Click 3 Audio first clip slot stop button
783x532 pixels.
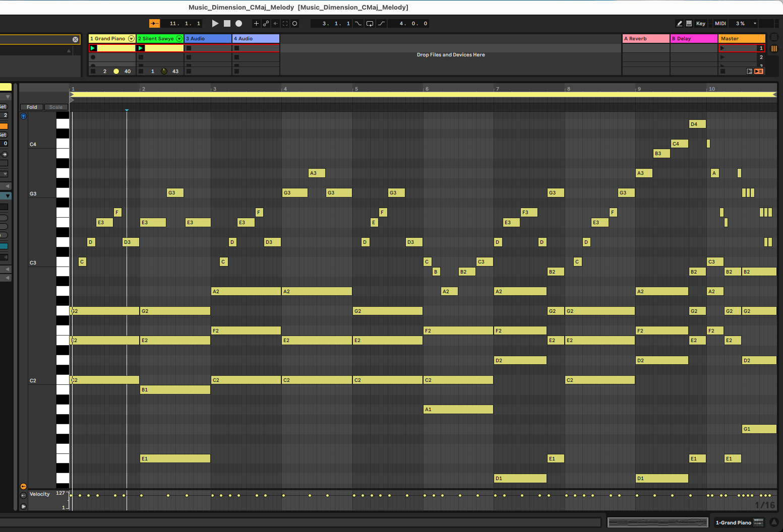point(189,48)
